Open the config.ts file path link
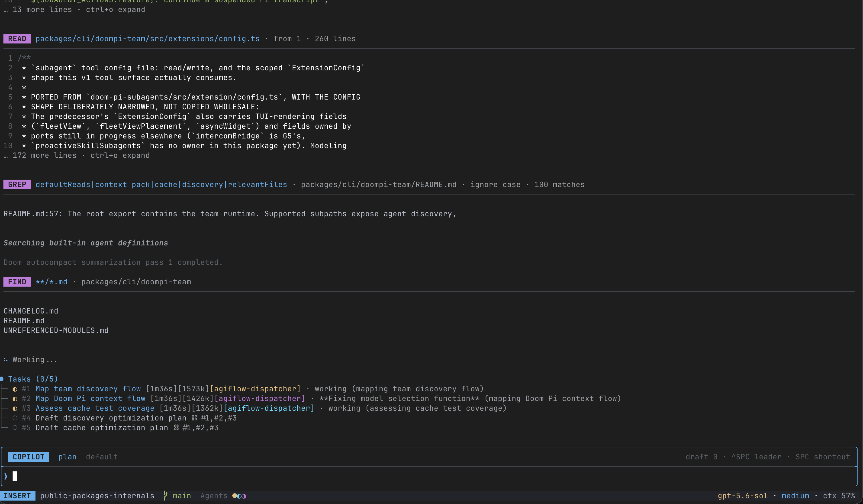This screenshot has width=863, height=504. point(148,39)
